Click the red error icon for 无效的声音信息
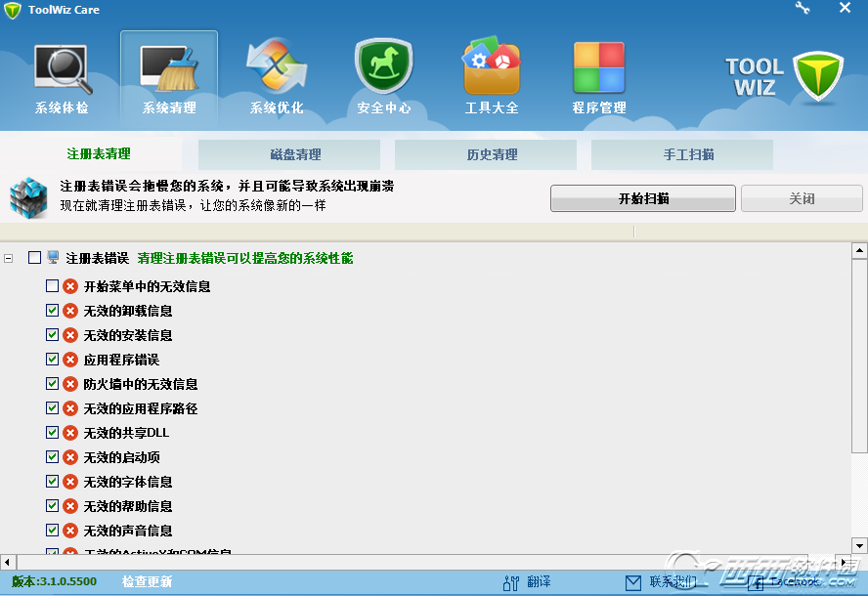 [x=70, y=531]
